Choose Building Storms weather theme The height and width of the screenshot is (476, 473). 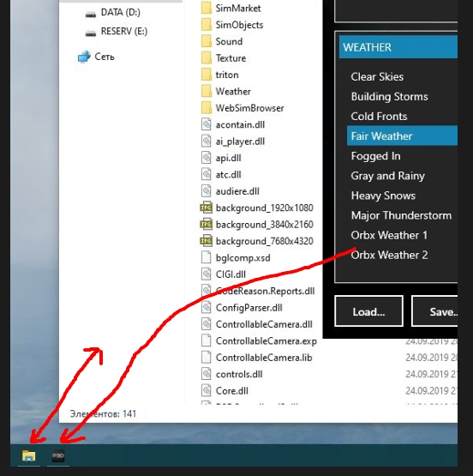(389, 97)
